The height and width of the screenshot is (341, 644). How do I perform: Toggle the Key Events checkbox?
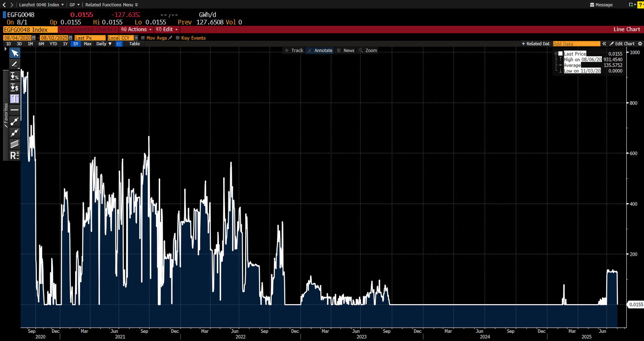(x=177, y=38)
